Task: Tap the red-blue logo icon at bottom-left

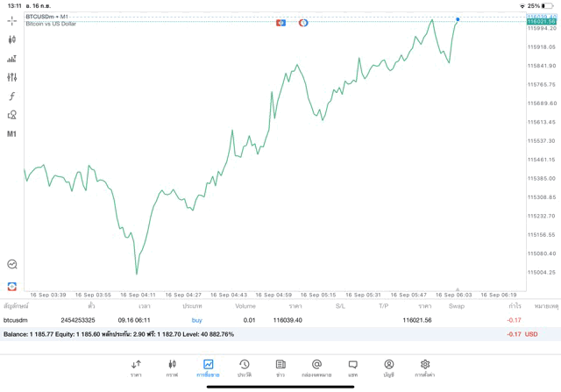Action: click(12, 286)
